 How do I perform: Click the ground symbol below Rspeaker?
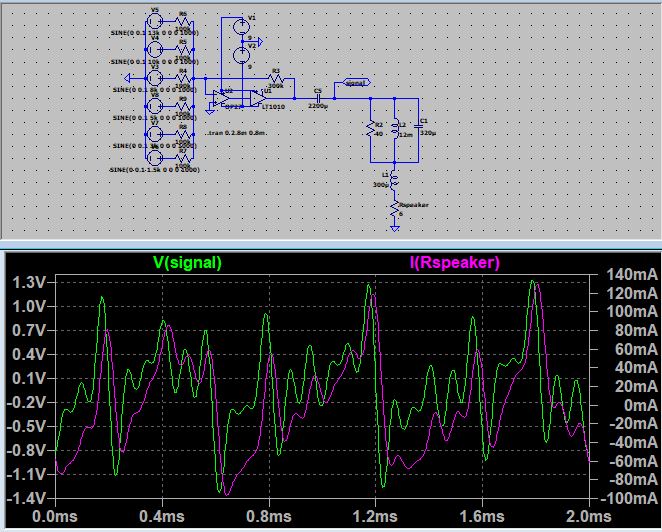394,228
